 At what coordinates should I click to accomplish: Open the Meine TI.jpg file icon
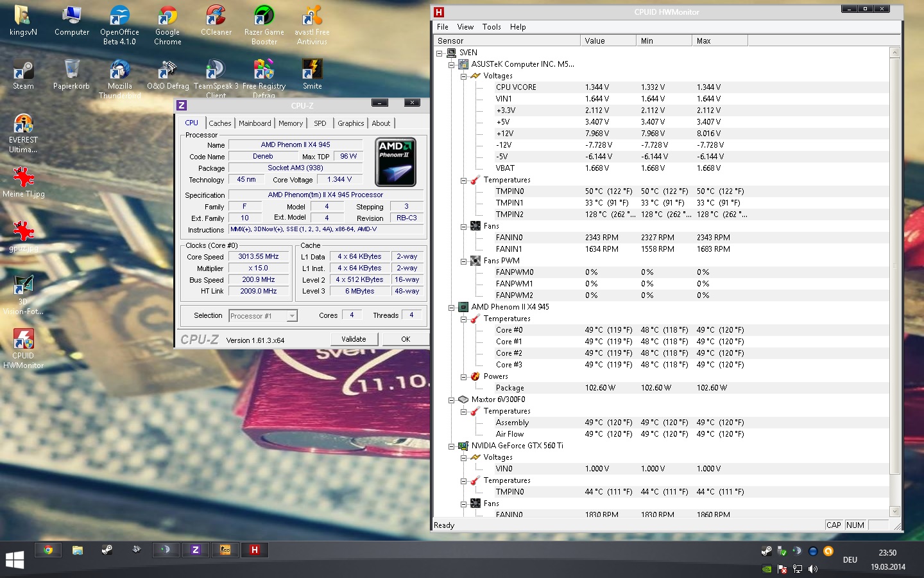(x=23, y=182)
